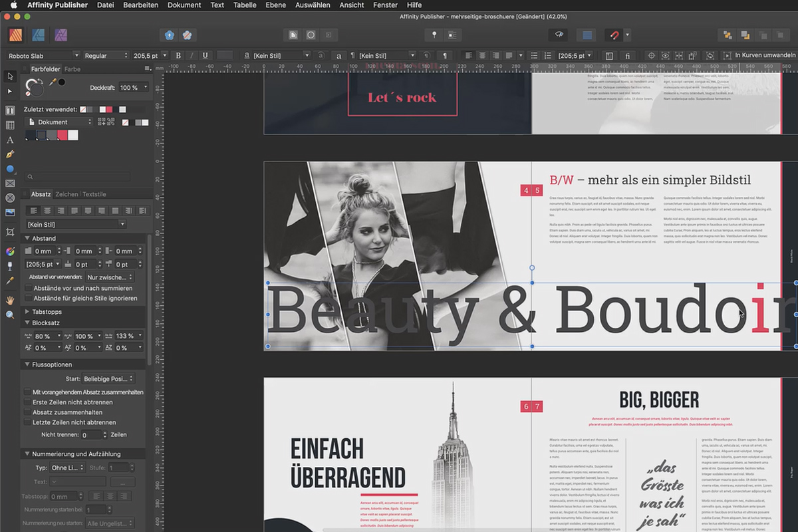Select the Text Frame tool
The height and width of the screenshot is (532, 798).
tap(9, 110)
